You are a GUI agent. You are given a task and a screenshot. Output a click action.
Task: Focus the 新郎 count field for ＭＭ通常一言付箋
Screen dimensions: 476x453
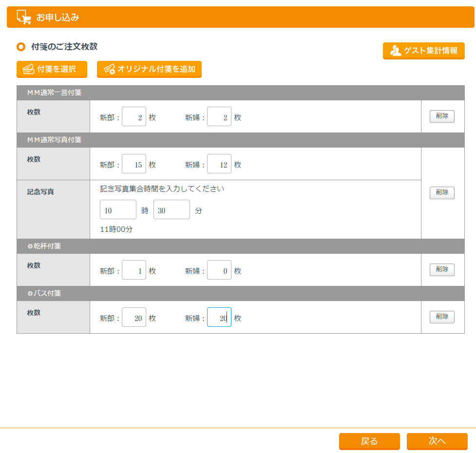pyautogui.click(x=134, y=117)
